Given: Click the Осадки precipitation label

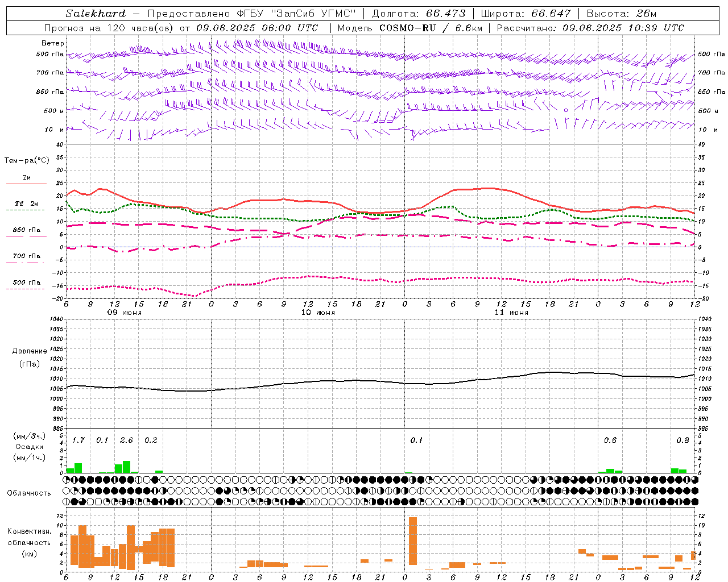Looking at the screenshot, I should pos(30,447).
